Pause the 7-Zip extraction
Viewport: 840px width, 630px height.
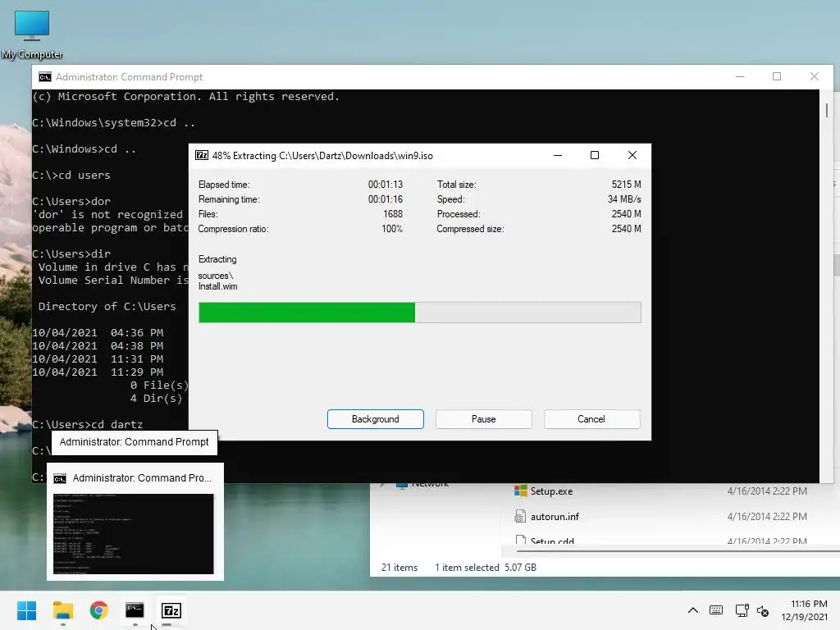[x=484, y=419]
